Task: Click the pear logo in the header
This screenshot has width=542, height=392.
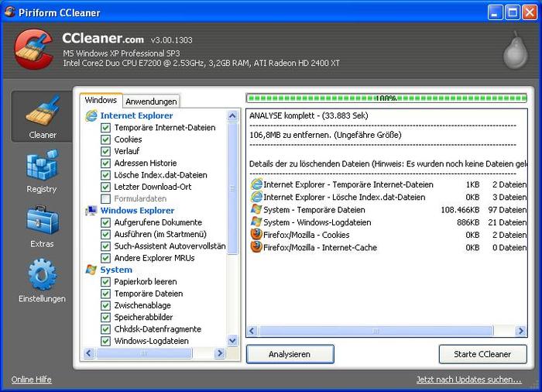Action: (513, 49)
